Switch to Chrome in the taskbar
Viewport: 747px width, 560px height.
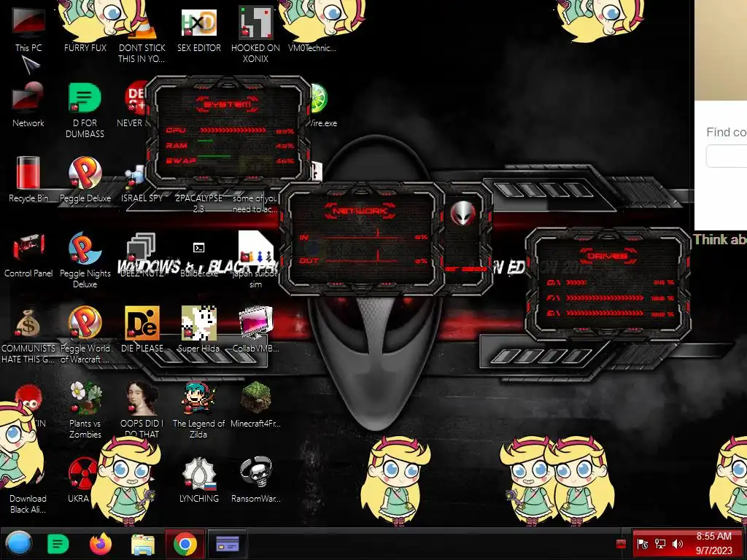point(185,543)
